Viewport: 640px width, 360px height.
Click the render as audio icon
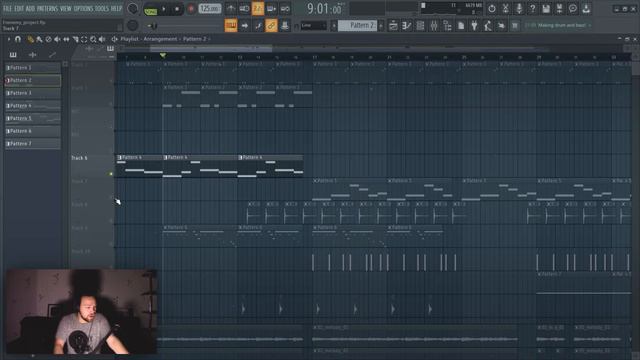click(x=559, y=9)
